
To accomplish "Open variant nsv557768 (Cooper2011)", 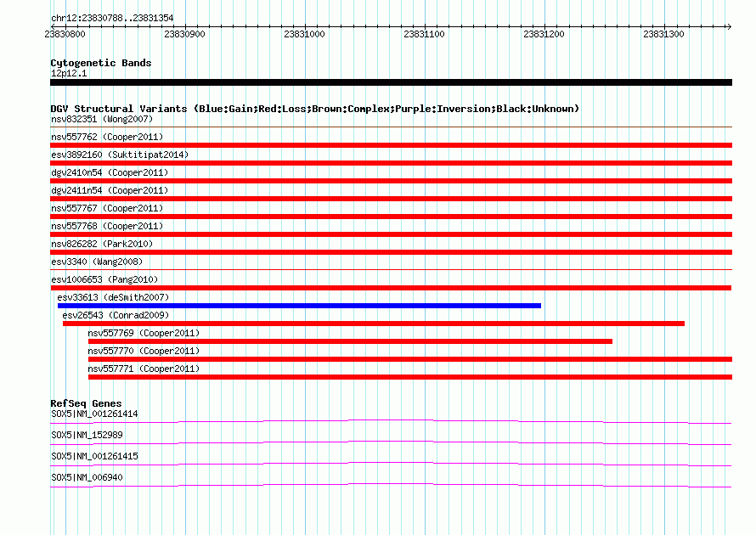I will point(107,226).
